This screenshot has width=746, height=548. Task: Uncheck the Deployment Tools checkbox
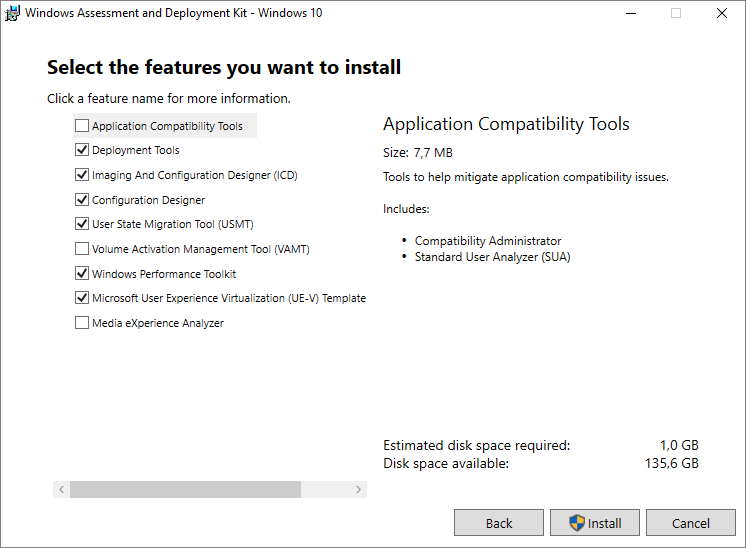pos(82,151)
